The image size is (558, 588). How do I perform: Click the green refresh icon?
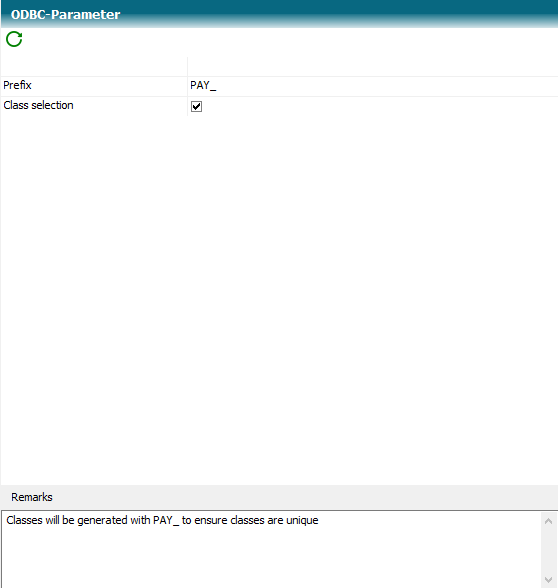pos(14,39)
